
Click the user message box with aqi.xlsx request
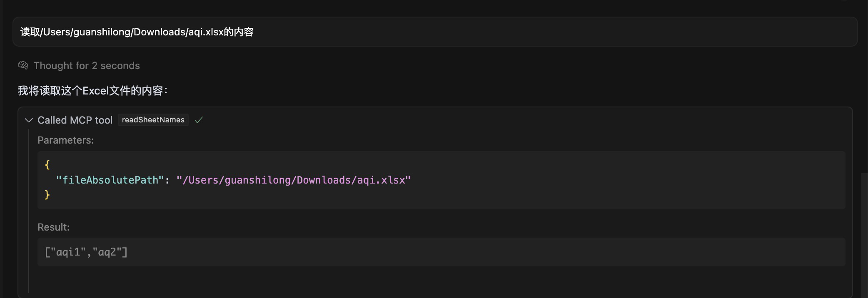(435, 32)
